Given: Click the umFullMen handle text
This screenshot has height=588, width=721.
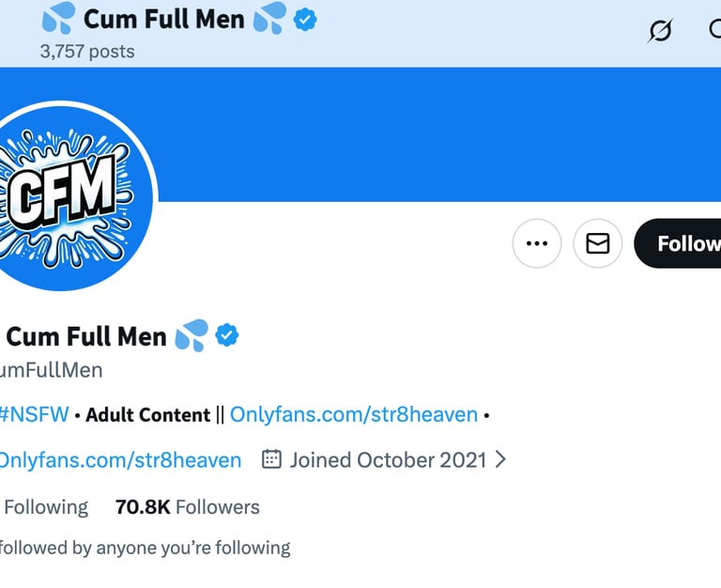Looking at the screenshot, I should pos(52,370).
